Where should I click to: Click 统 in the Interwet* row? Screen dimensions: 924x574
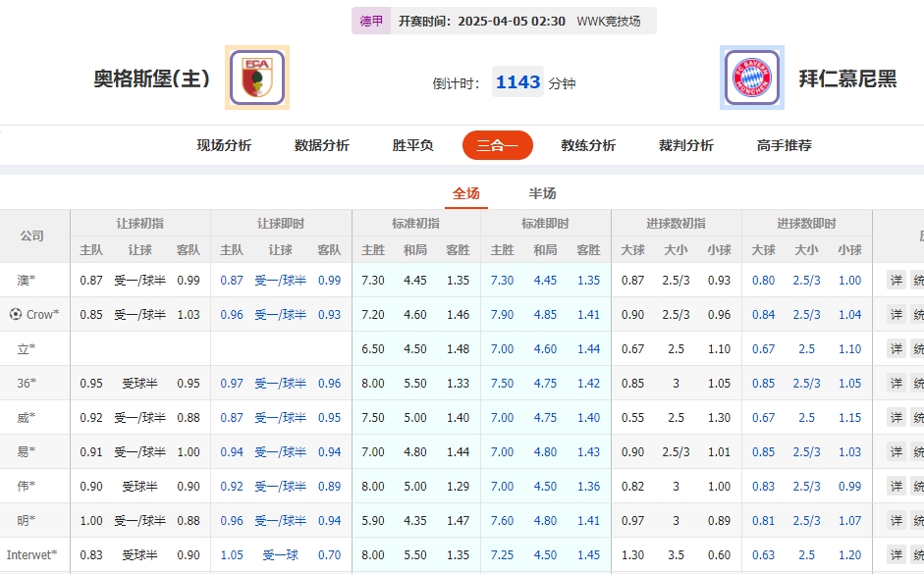click(920, 554)
